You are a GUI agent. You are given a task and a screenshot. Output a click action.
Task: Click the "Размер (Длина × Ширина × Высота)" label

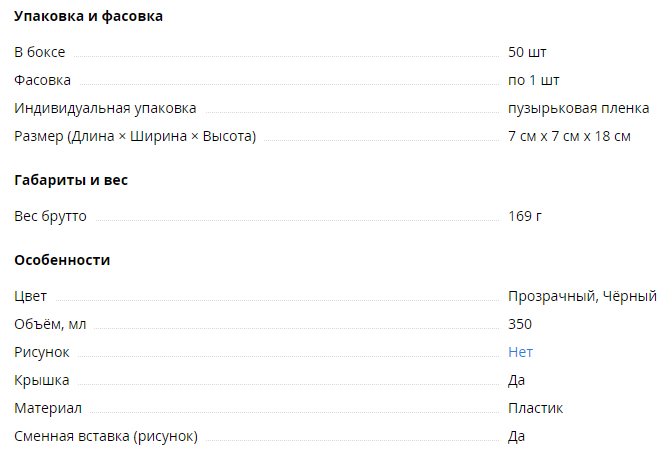135,136
